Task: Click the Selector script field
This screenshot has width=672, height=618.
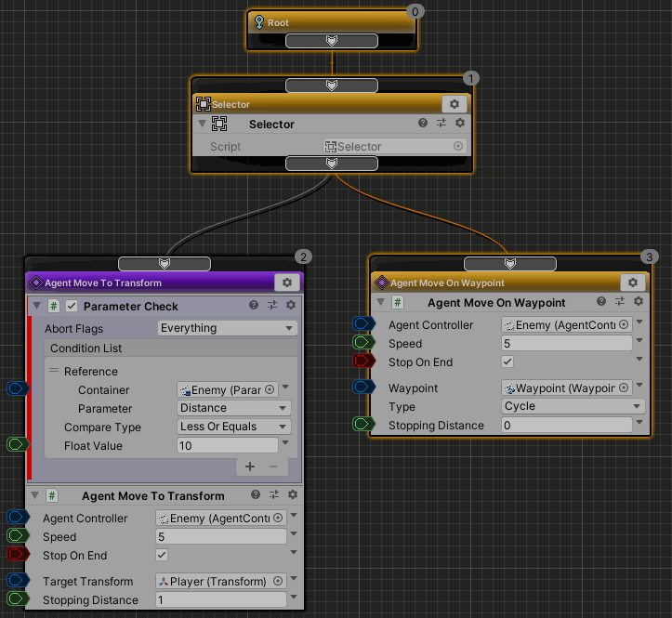Action: coord(394,146)
